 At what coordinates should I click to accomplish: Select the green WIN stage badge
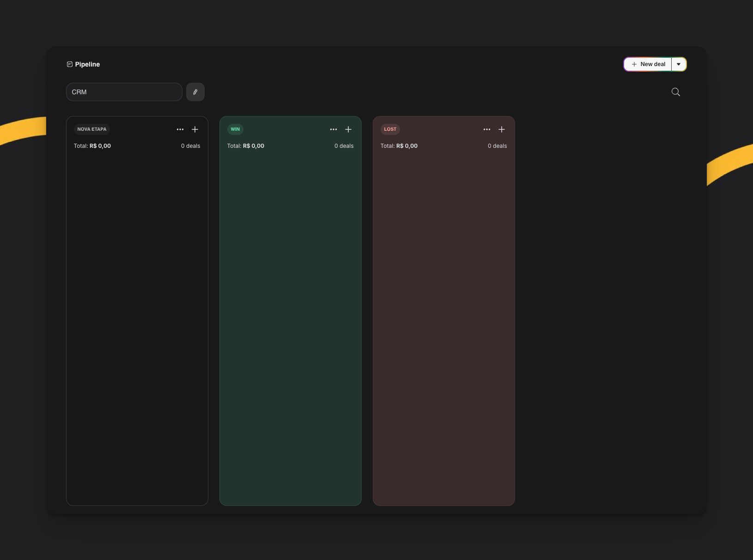(x=235, y=129)
